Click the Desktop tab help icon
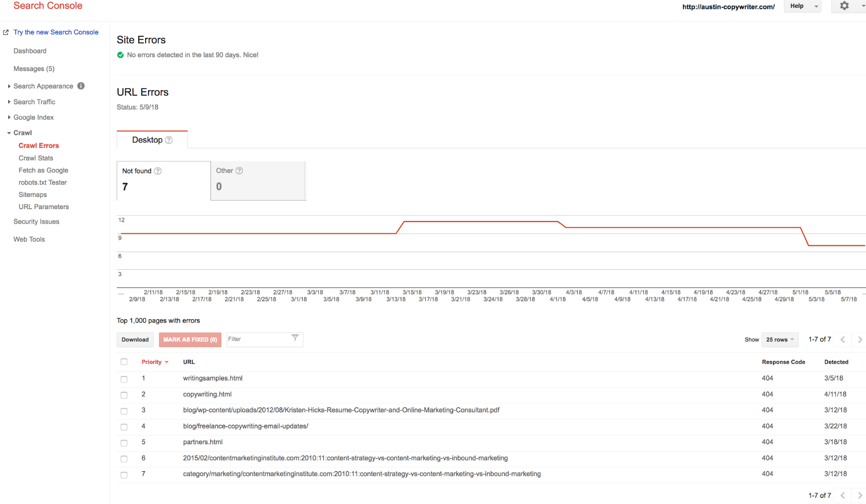 [x=169, y=140]
